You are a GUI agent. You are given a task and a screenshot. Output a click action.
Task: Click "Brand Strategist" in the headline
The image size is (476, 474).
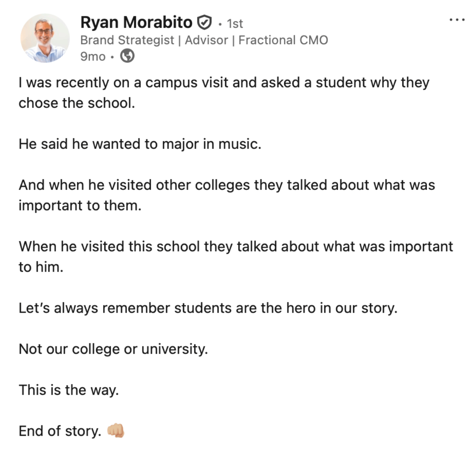coord(127,40)
